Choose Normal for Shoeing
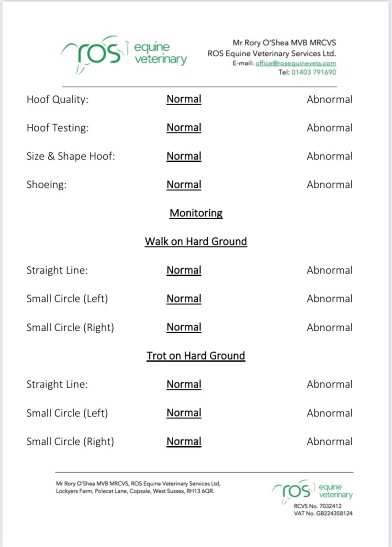392x547 pixels. (x=184, y=185)
